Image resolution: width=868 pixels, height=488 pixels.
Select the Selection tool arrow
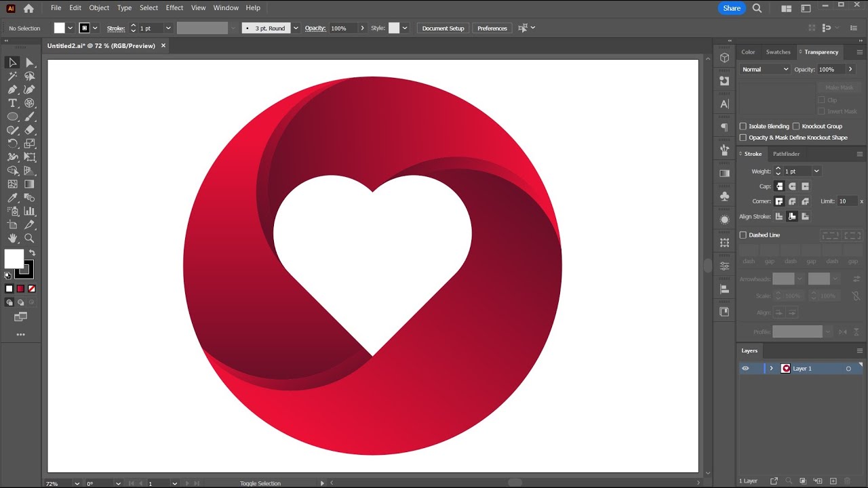pos(12,62)
